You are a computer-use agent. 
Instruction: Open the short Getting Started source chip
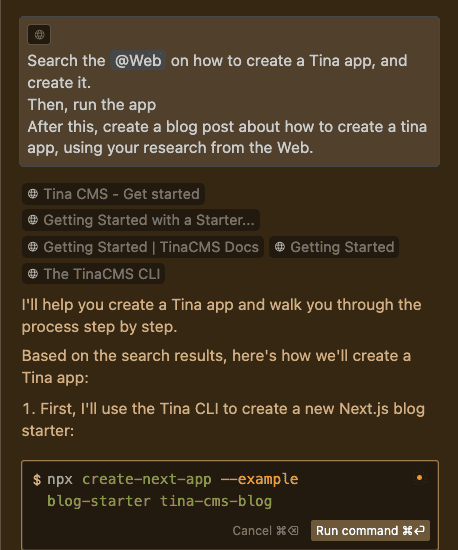pos(334,247)
